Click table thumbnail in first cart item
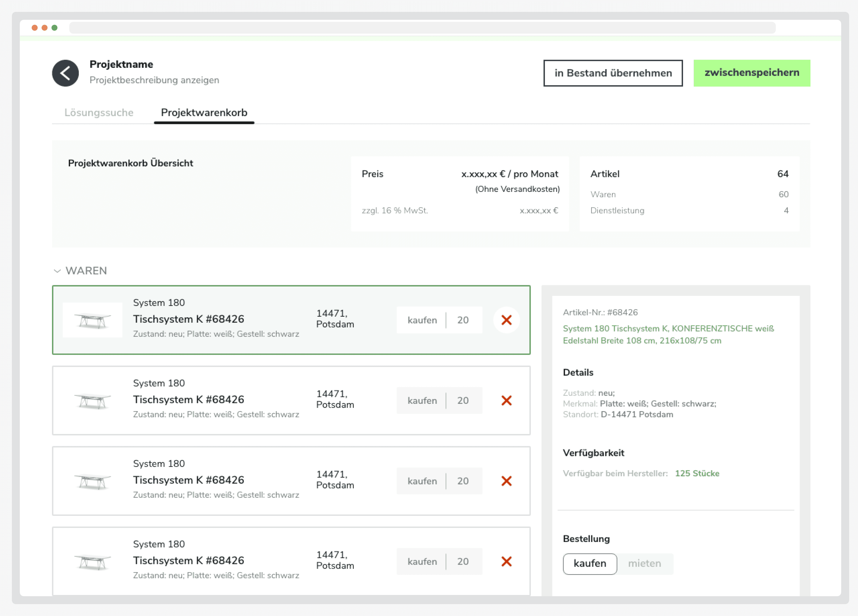The width and height of the screenshot is (858, 616). [x=92, y=320]
